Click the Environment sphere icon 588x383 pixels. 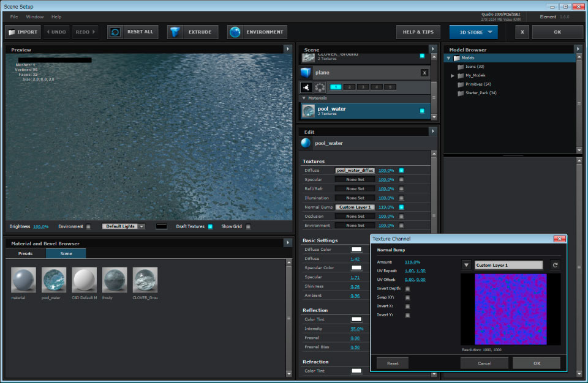pos(235,32)
